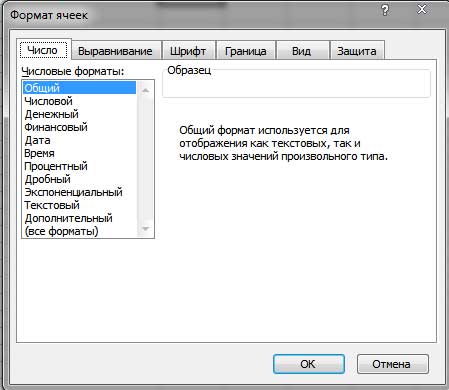Select the Экспоненциальный format
The image size is (449, 390).
pyautogui.click(x=80, y=192)
